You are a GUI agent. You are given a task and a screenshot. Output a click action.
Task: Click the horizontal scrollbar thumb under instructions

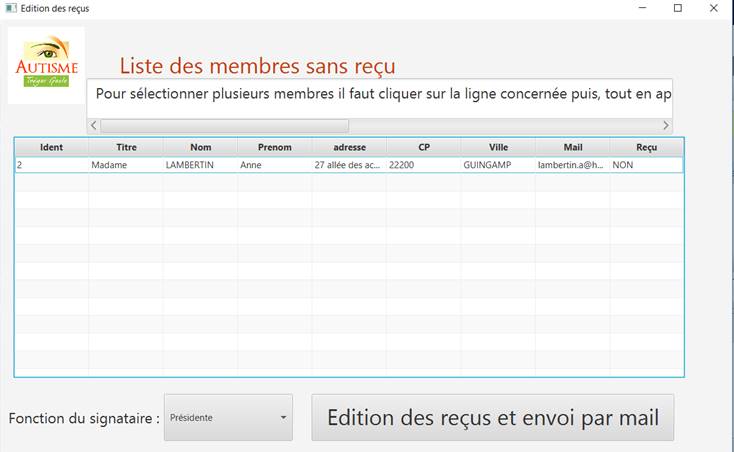pos(224,126)
